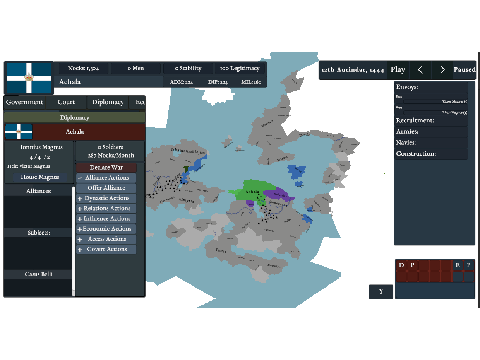Image resolution: width=480 pixels, height=360 pixels.
Task: Click the small flag in diplomacy panel
Action: (x=19, y=132)
